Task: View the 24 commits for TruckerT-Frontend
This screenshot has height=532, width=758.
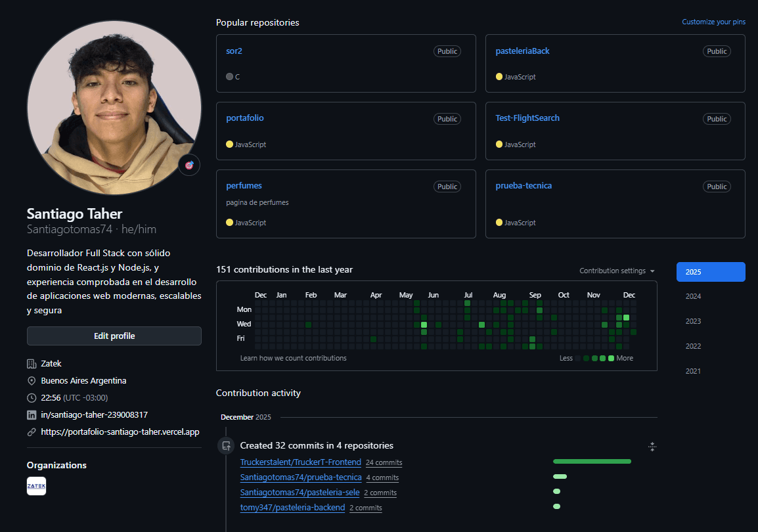Action: (x=384, y=462)
